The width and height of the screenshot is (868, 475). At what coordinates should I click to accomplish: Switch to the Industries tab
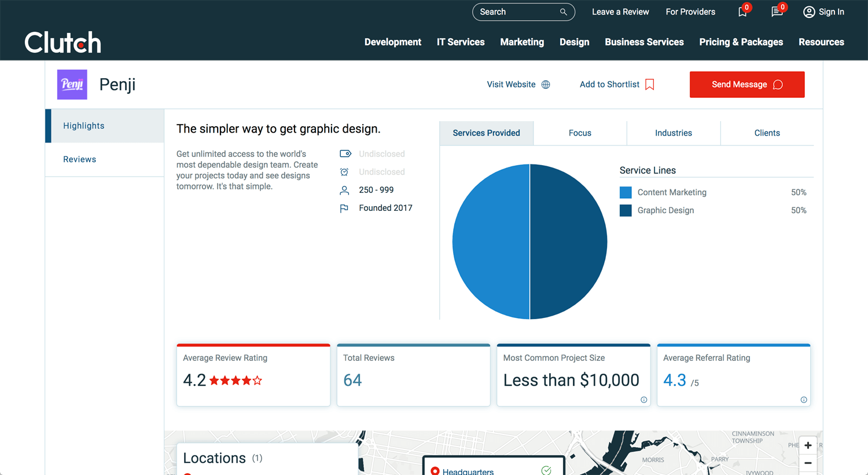click(x=674, y=133)
